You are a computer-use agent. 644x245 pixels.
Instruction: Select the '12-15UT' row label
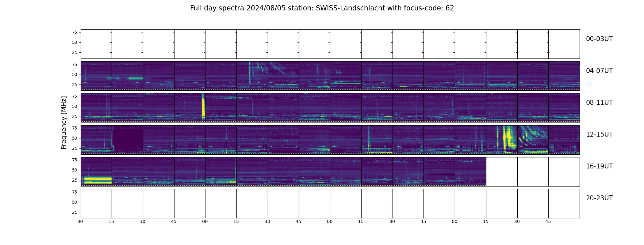(599, 134)
